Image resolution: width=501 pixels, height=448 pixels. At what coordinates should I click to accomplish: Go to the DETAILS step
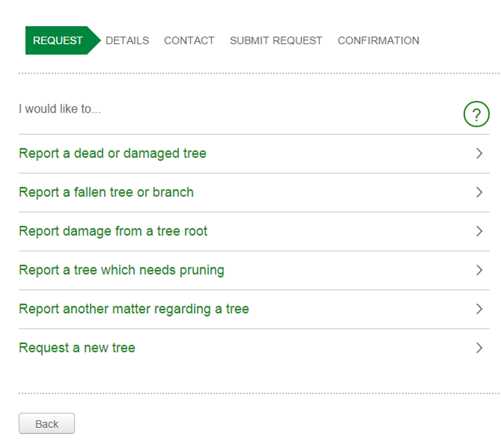pyautogui.click(x=127, y=41)
